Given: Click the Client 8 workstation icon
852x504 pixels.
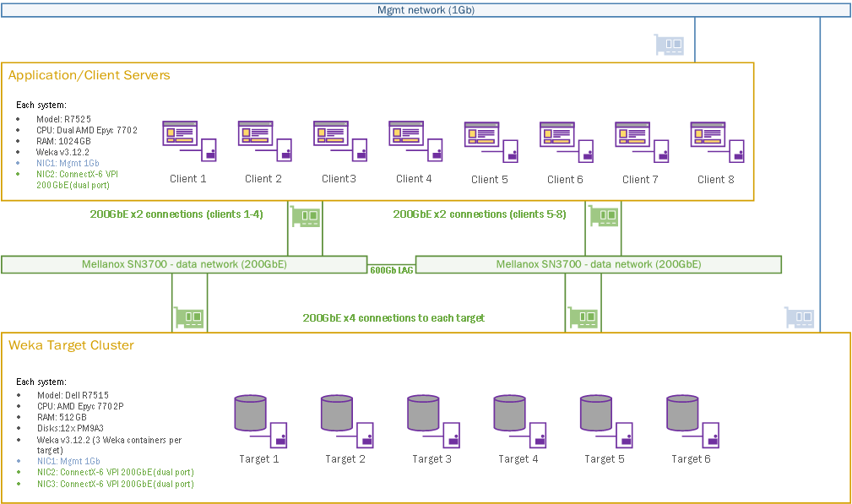Looking at the screenshot, I should 715,141.
